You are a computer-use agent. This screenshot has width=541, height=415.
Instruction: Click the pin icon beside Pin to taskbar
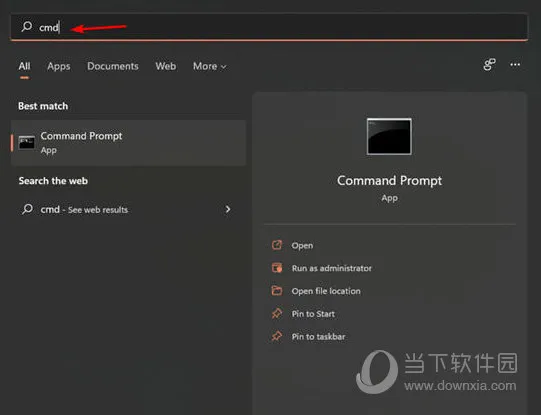point(277,336)
